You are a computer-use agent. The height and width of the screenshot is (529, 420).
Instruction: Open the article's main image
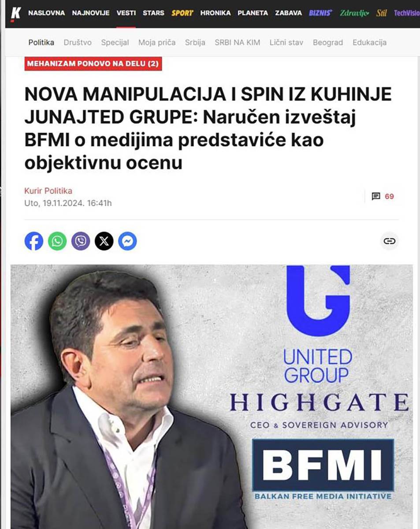(x=212, y=396)
